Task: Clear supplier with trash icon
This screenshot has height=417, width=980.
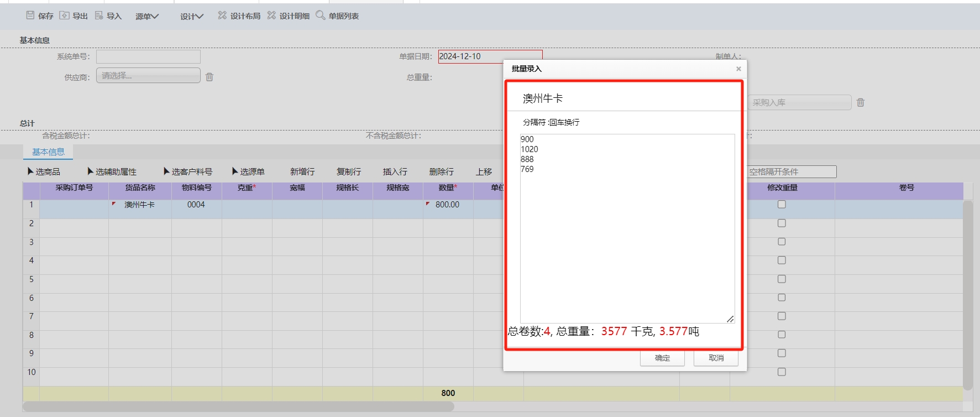Action: pos(209,77)
